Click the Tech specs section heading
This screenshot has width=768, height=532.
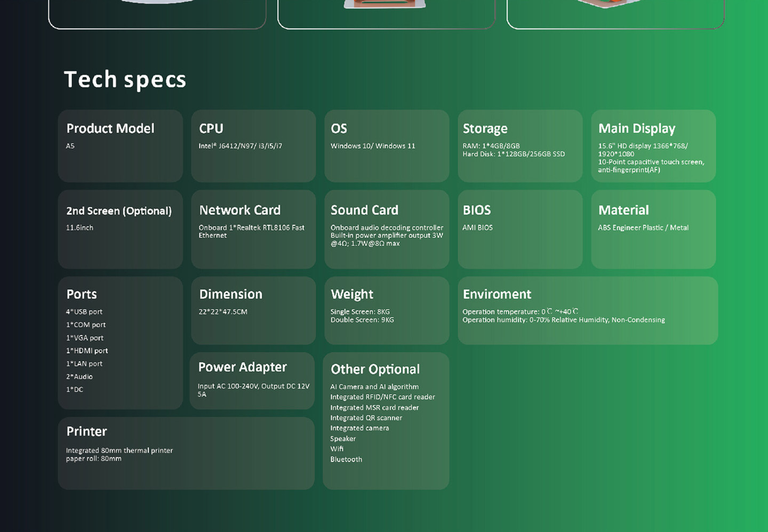125,79
